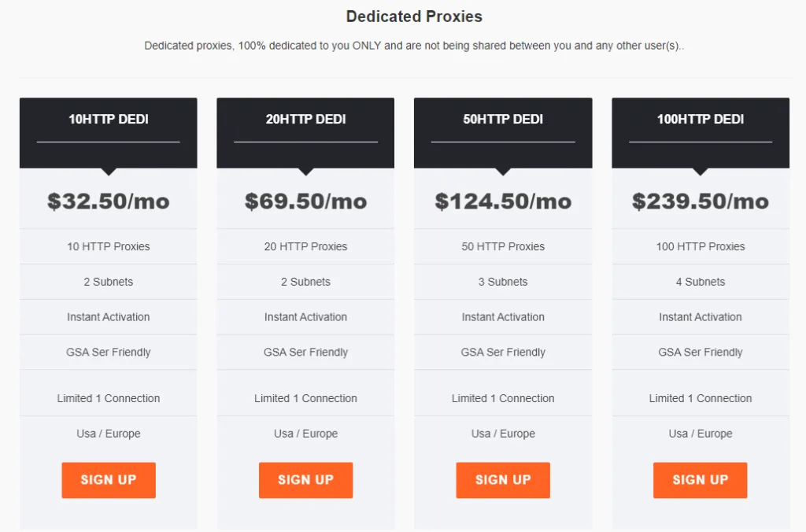Click the $69.50/mo price
This screenshot has width=806, height=532.
[305, 201]
